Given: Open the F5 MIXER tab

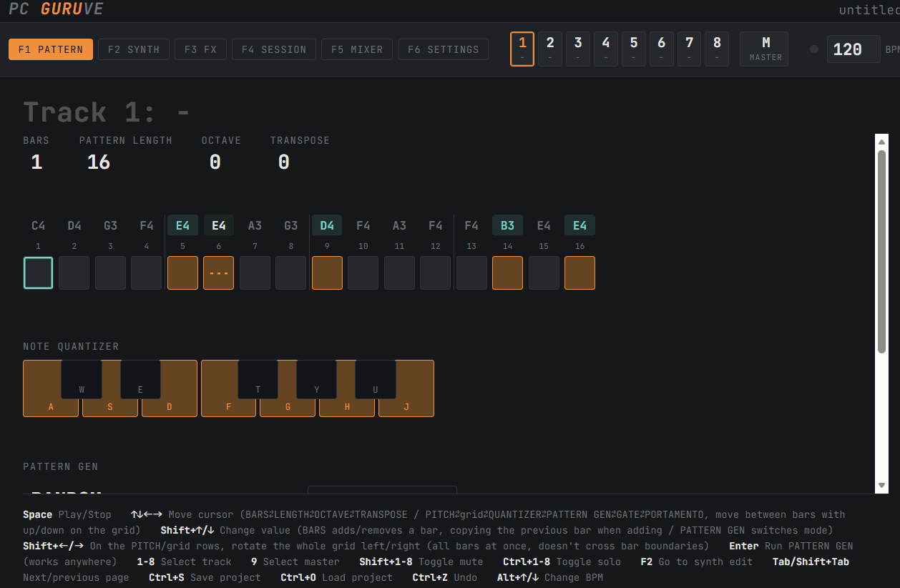Looking at the screenshot, I should (x=357, y=49).
